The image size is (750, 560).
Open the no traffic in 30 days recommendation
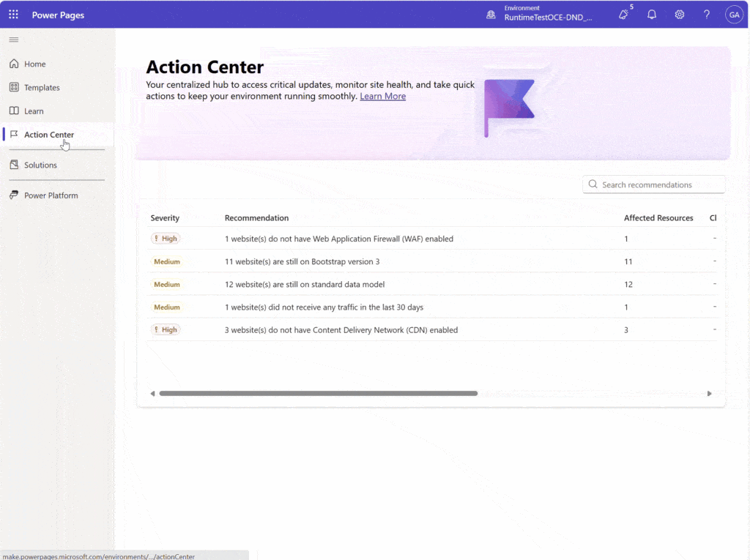click(x=324, y=307)
